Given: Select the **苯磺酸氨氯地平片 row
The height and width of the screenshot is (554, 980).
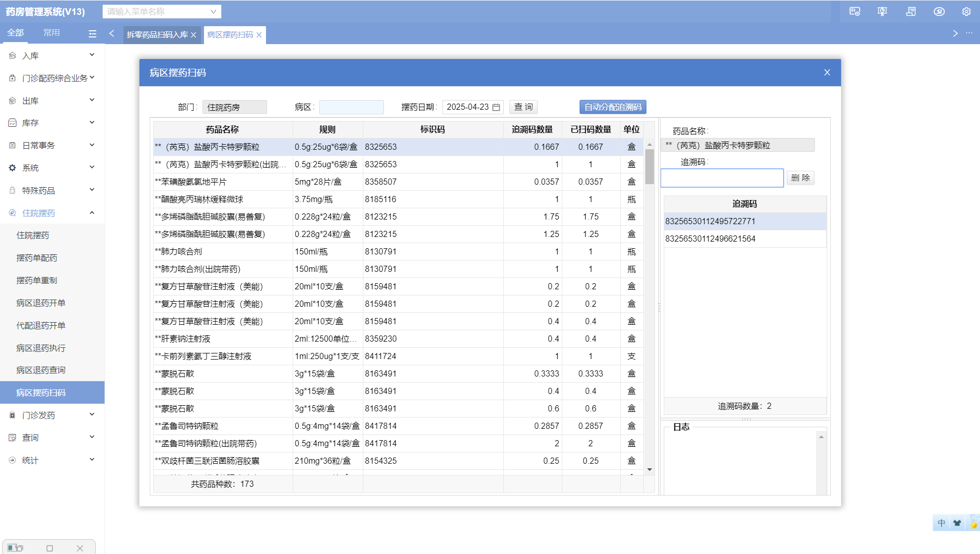Looking at the screenshot, I should (x=398, y=182).
